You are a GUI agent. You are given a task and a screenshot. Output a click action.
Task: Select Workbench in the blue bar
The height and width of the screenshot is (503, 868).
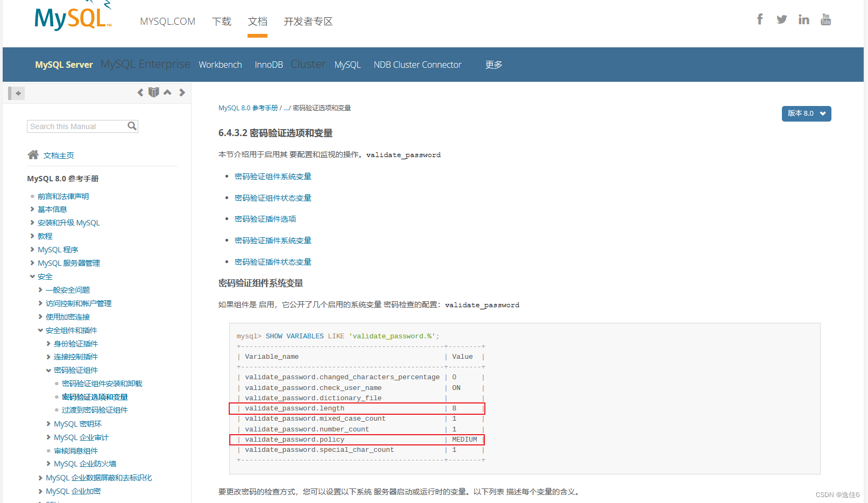(x=220, y=65)
